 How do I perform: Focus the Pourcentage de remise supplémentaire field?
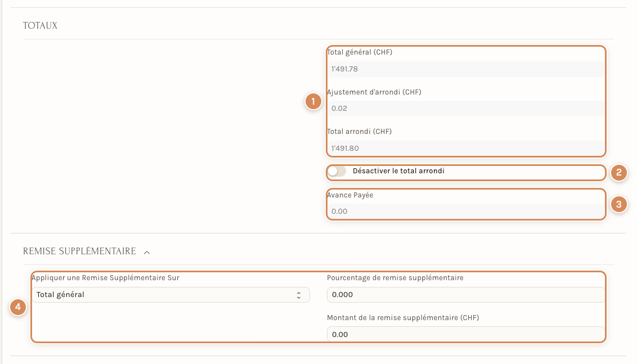[x=465, y=295]
